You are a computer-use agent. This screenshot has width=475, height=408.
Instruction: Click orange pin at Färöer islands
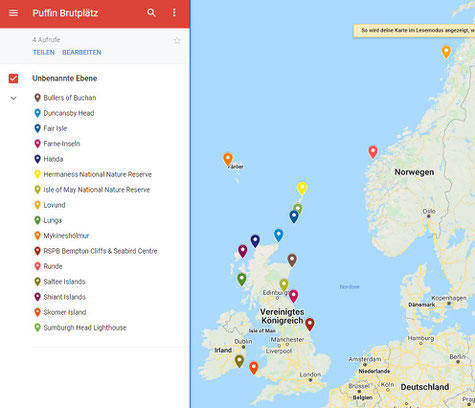pos(228,158)
